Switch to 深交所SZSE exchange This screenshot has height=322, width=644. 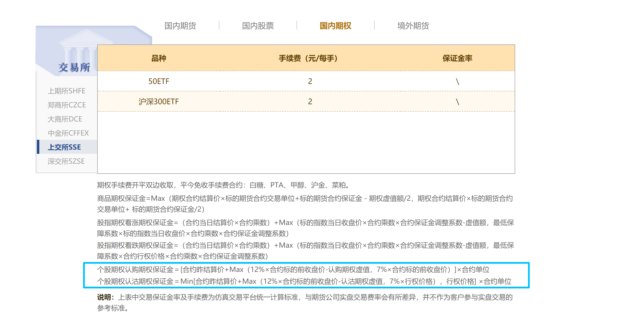click(66, 161)
